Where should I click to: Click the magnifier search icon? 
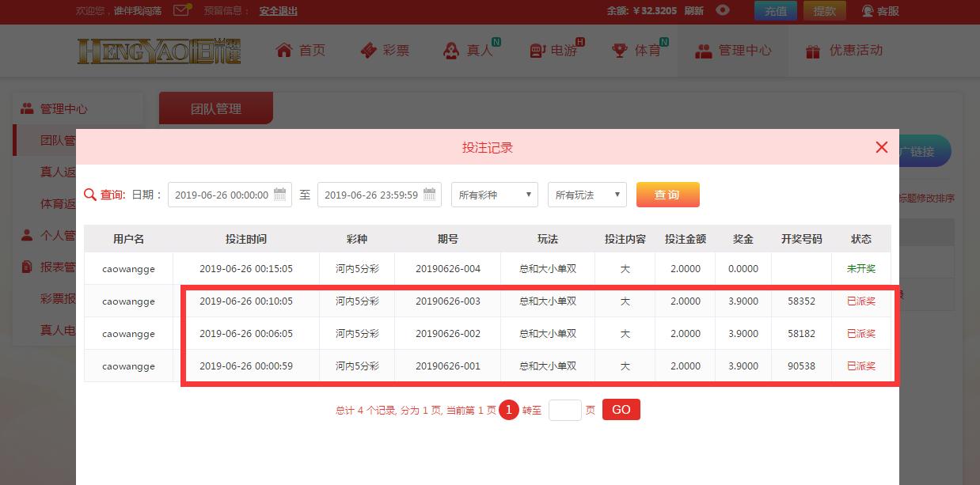[90, 195]
